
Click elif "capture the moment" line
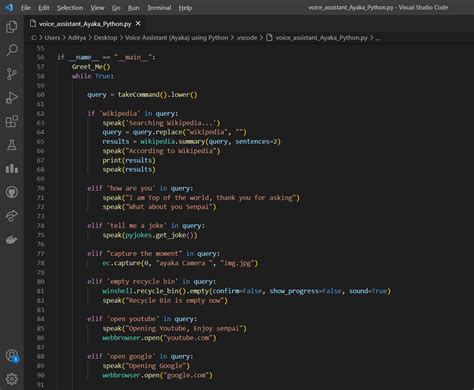point(153,254)
